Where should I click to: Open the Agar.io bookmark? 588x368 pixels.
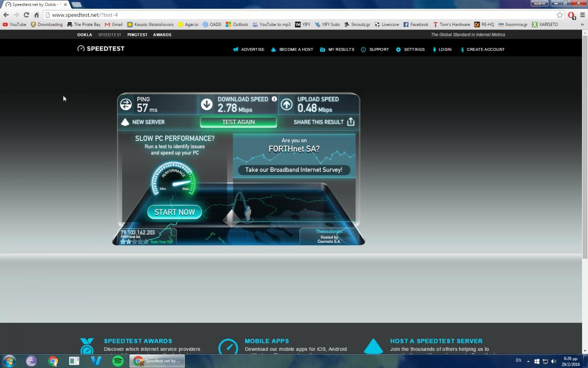[188, 25]
